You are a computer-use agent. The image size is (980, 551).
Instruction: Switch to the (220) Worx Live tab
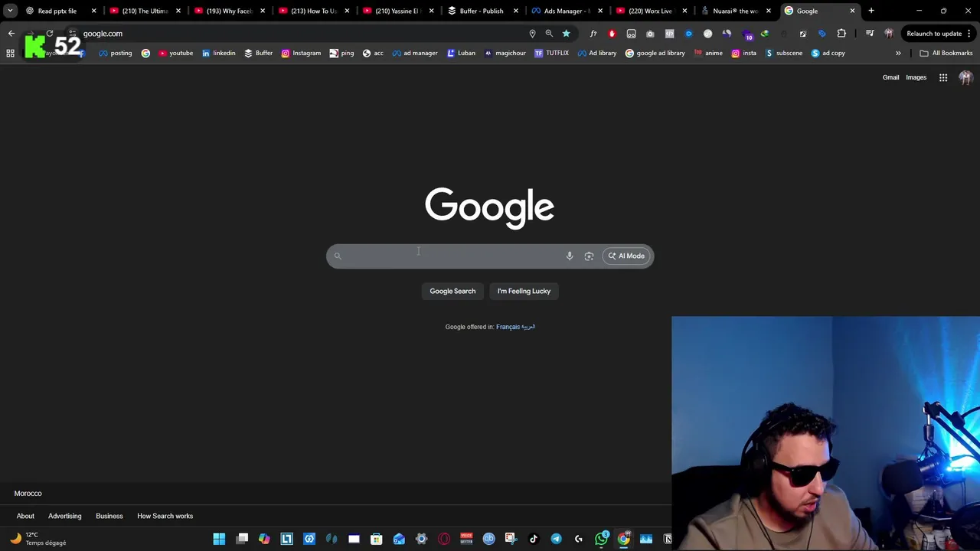[x=649, y=11]
